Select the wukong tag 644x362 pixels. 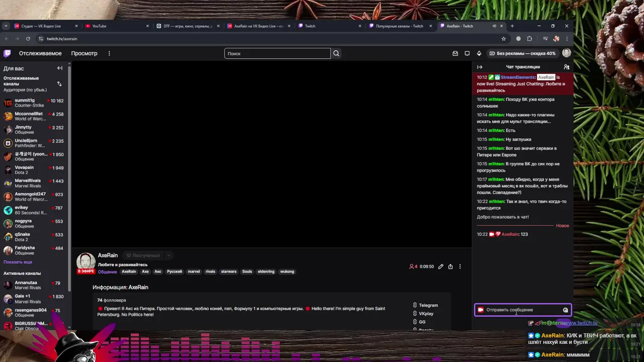click(287, 271)
